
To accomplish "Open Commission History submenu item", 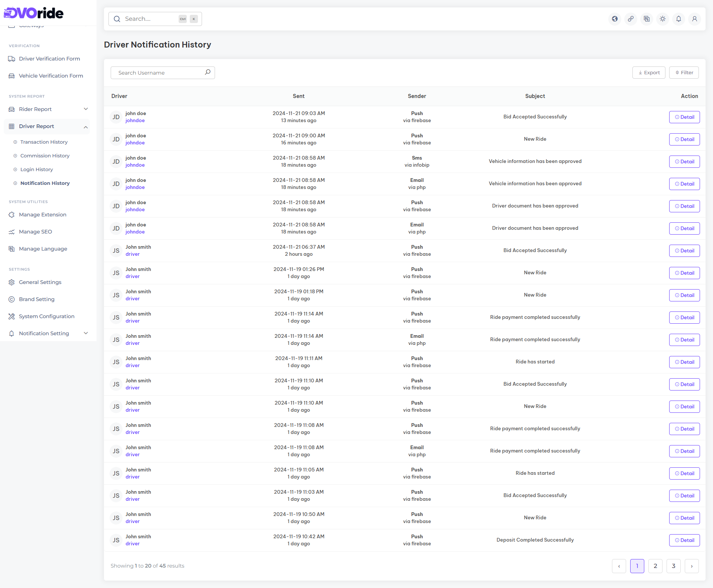I will point(45,156).
